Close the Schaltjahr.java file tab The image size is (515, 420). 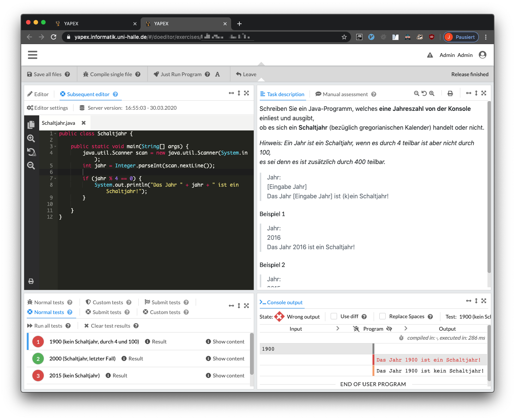coord(84,123)
